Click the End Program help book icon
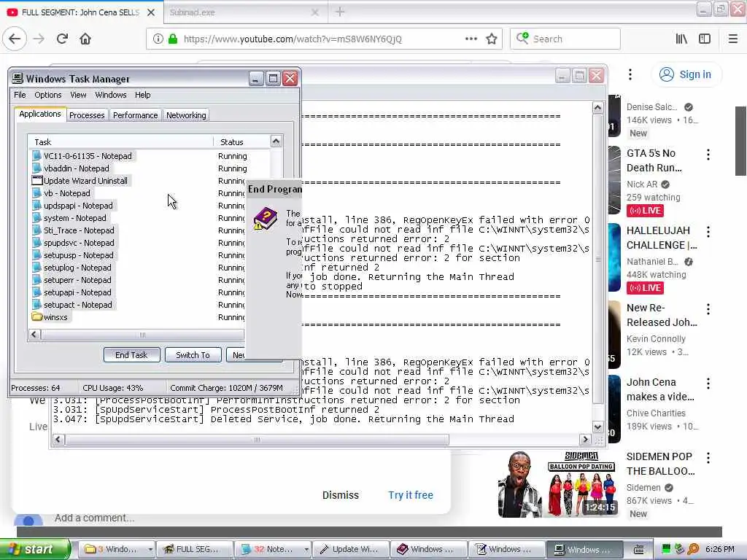This screenshot has height=560, width=747. click(x=266, y=219)
